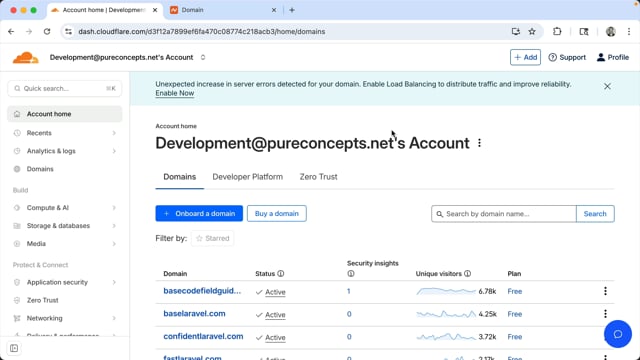
Task: Click the Enable Now link
Action: click(175, 93)
